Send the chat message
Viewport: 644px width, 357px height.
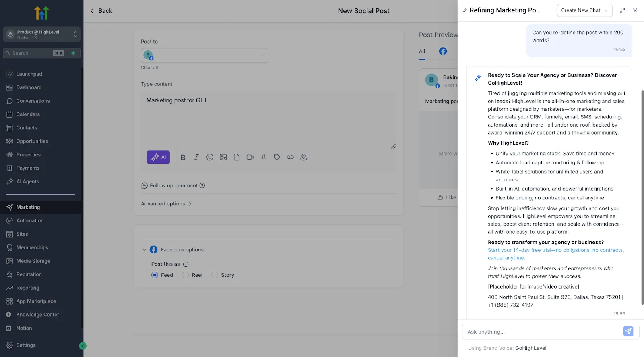[628, 331]
